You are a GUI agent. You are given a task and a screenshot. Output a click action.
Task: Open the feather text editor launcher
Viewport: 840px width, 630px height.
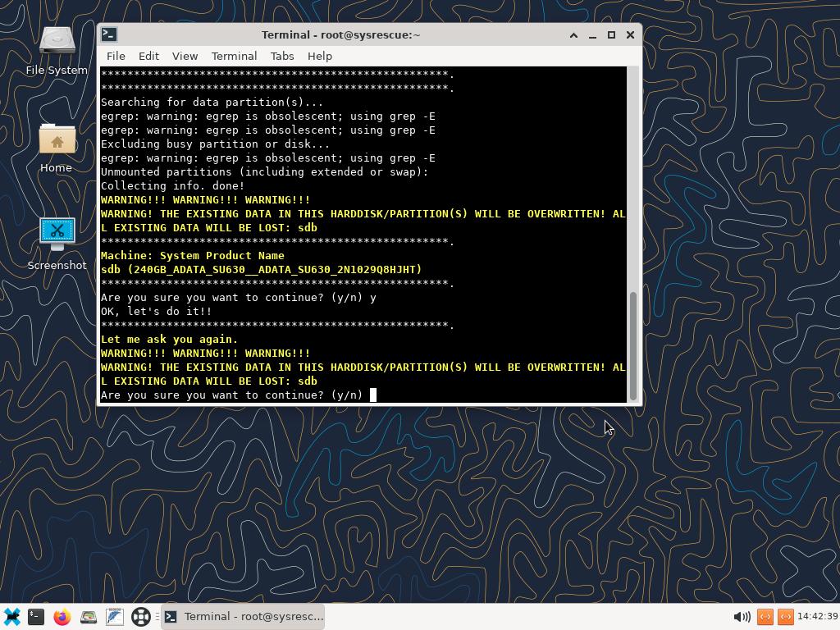click(x=115, y=616)
